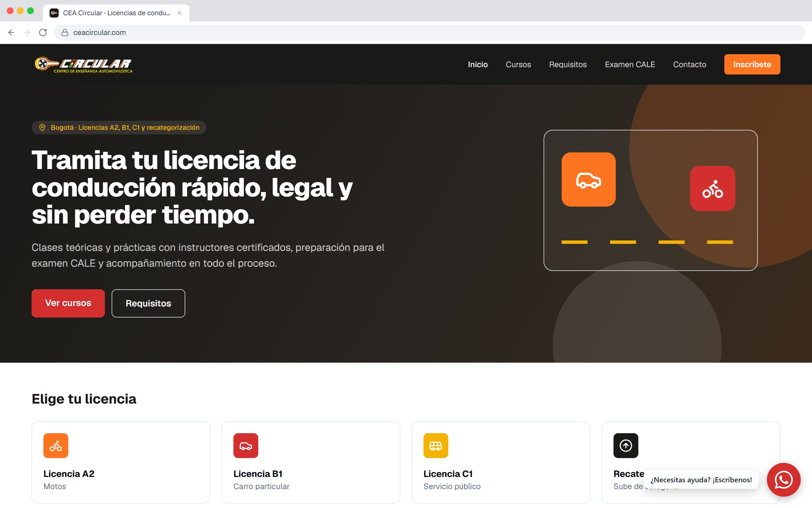Viewport: 812px width, 508px height.
Task: Click the outlined Requisitos hero button
Action: [148, 303]
